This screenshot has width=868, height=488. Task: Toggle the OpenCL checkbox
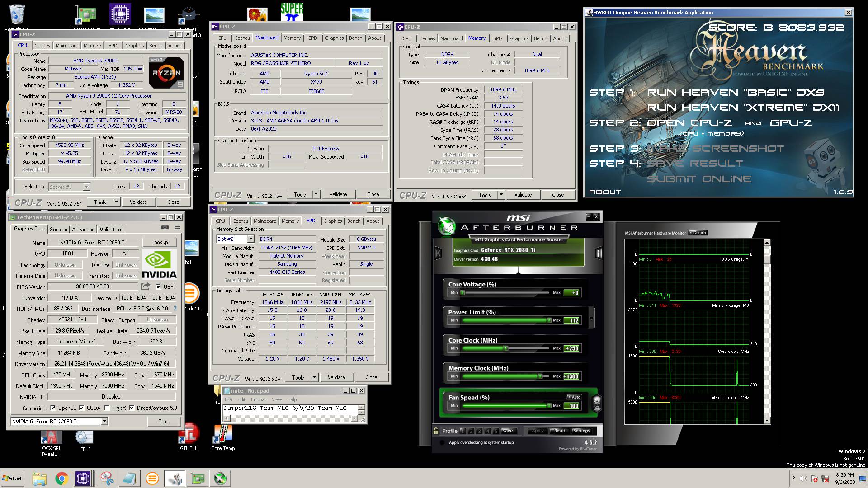click(x=53, y=408)
